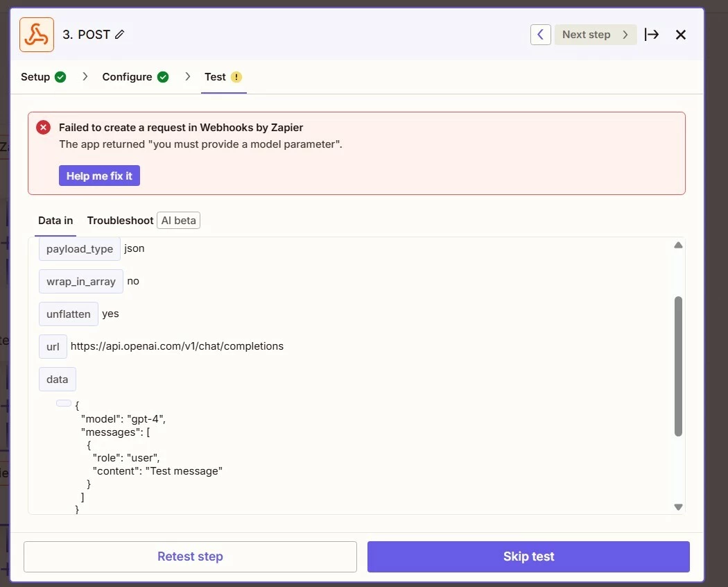The image size is (728, 587).
Task: Close the POST step panel
Action: [681, 35]
